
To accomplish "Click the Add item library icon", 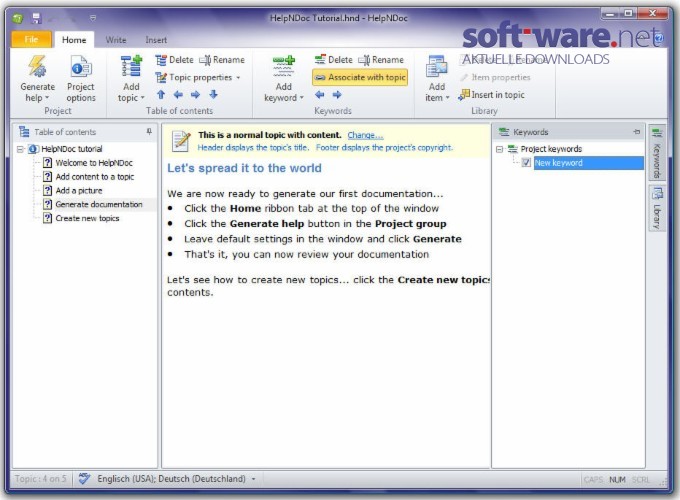I will (x=437, y=67).
